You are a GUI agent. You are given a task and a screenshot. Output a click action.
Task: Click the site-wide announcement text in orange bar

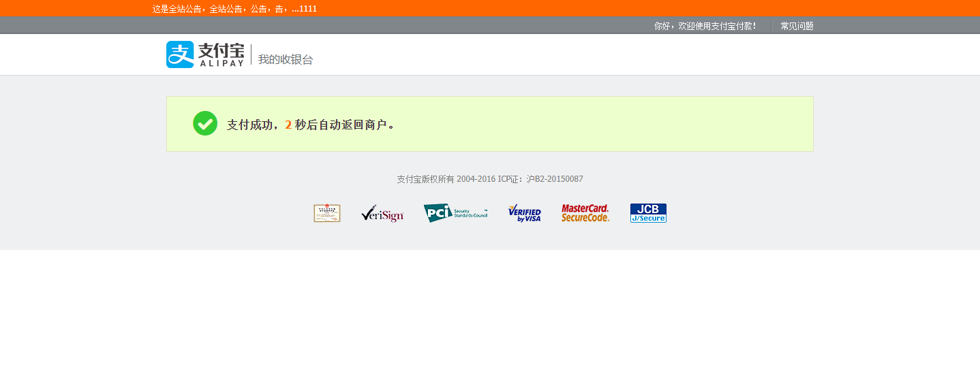point(234,9)
